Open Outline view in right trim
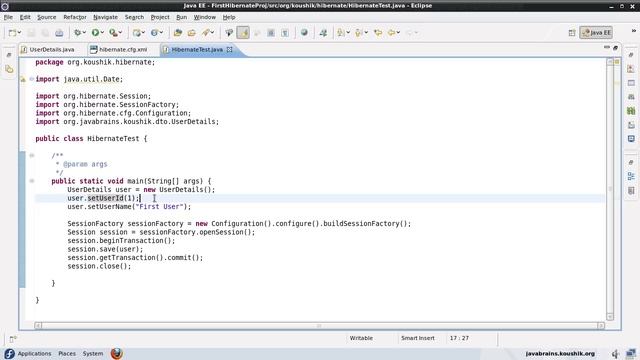This screenshot has height=360, width=640. [631, 176]
